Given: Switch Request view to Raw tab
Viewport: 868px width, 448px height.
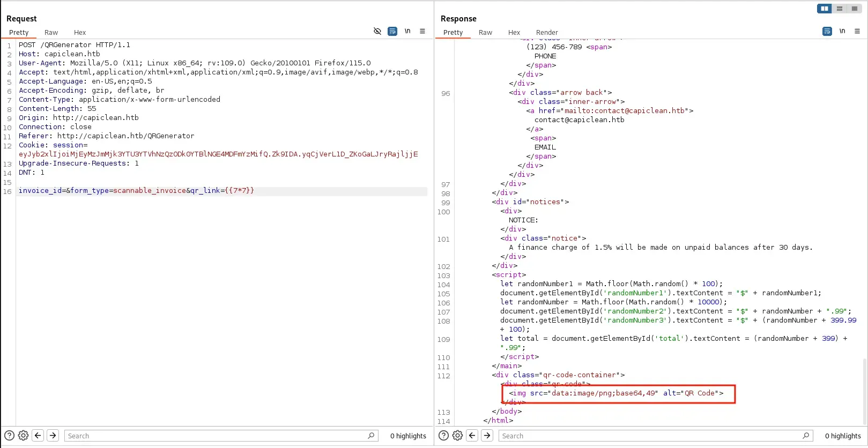Looking at the screenshot, I should click(51, 33).
